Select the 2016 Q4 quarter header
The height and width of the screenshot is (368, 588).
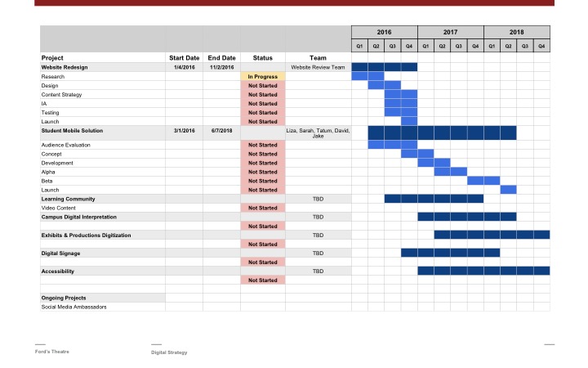click(x=409, y=46)
